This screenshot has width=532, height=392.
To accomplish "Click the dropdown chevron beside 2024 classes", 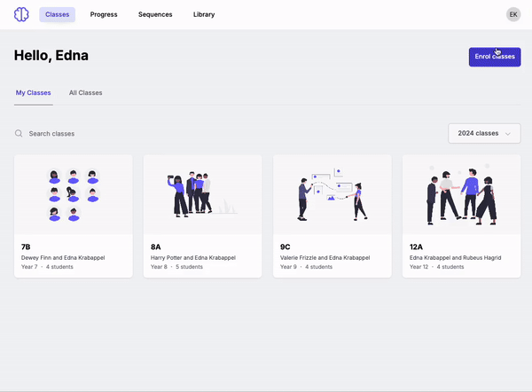I will (508, 133).
